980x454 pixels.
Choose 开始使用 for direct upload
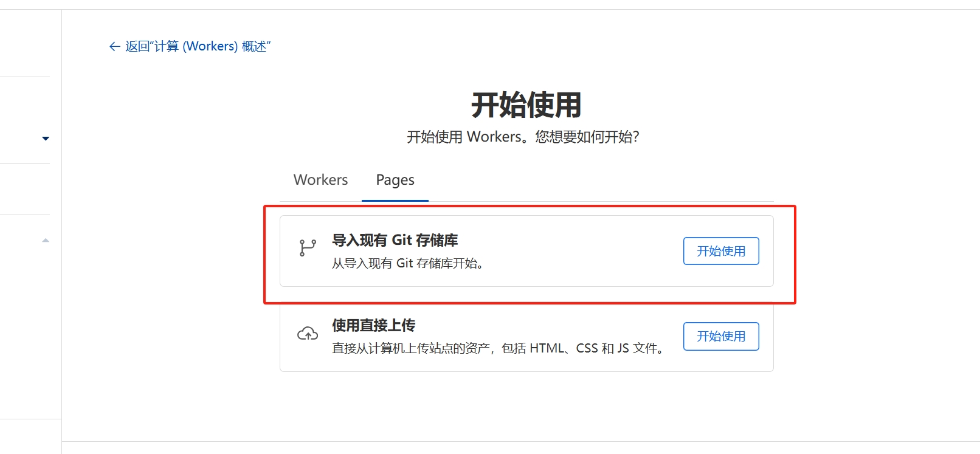point(721,336)
